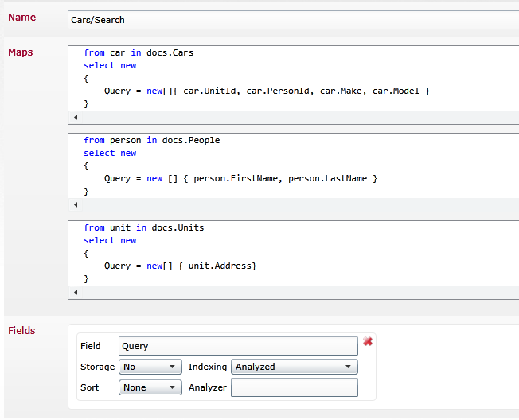Open the Indexing dropdown showing Analyzed

295,367
